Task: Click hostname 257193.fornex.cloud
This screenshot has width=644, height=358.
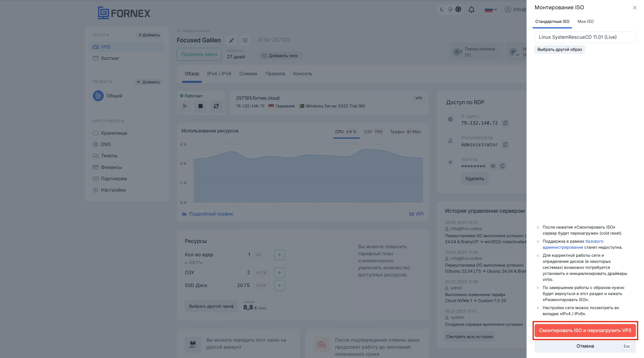Action: click(x=258, y=98)
